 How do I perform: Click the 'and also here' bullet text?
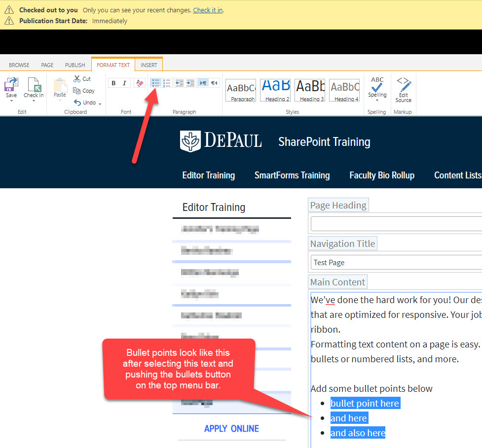(358, 433)
